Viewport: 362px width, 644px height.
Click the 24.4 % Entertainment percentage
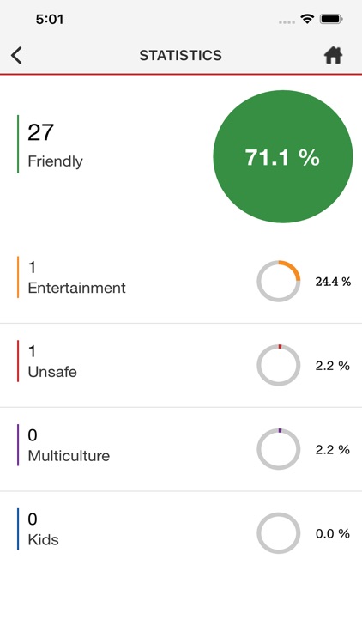(x=333, y=282)
